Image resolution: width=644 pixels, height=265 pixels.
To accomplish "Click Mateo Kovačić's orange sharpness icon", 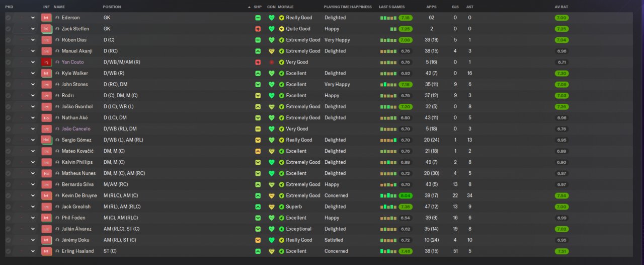I will [x=258, y=151].
